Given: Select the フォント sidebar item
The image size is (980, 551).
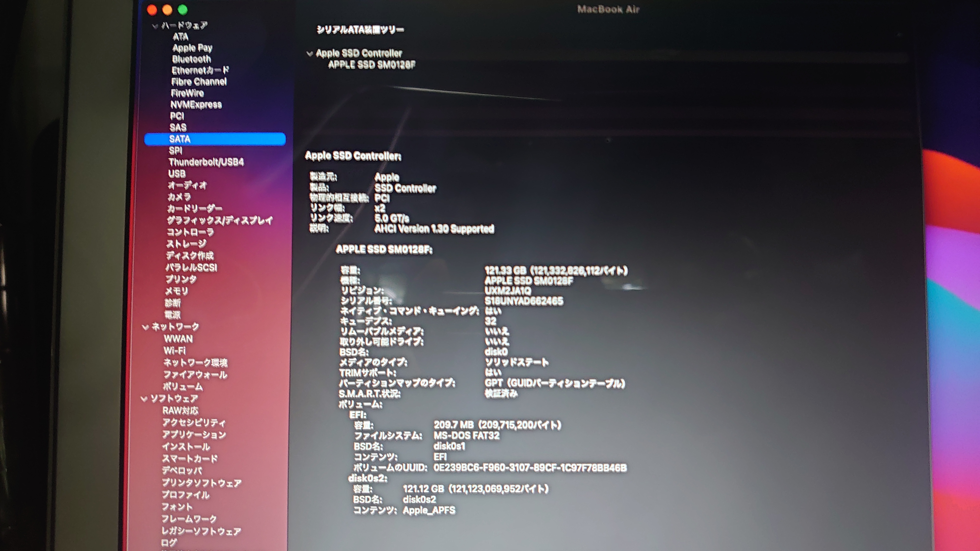Looking at the screenshot, I should [x=177, y=507].
